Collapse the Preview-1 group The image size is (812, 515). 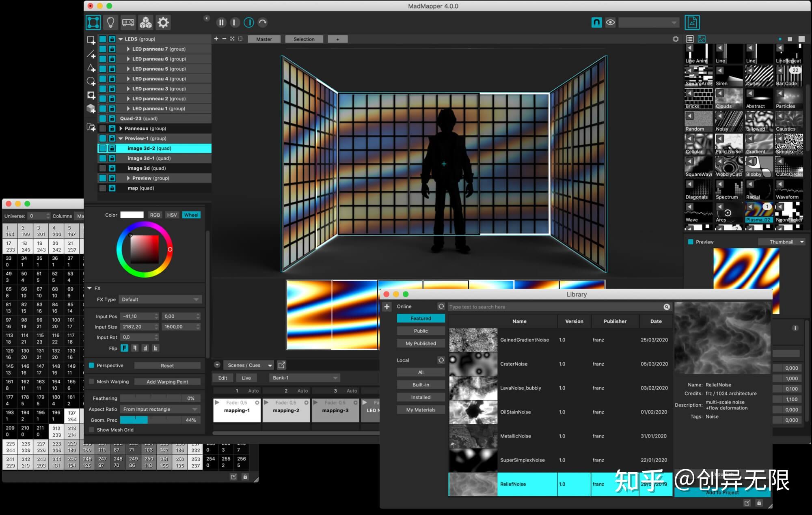[x=121, y=138]
